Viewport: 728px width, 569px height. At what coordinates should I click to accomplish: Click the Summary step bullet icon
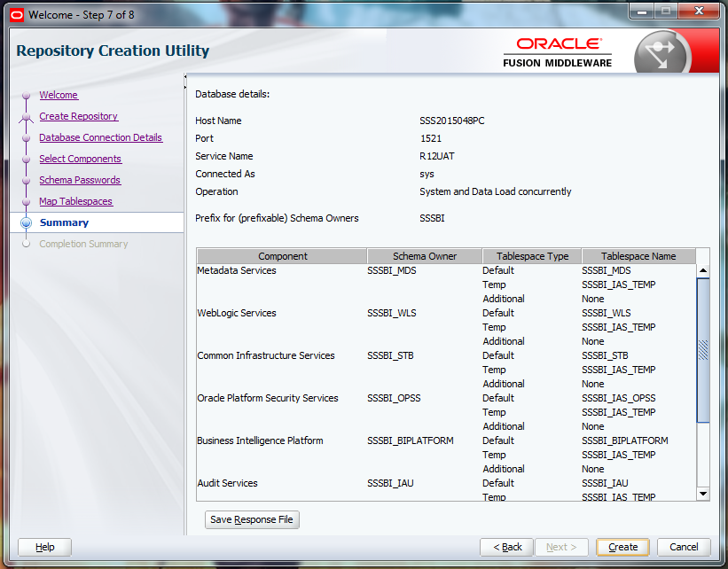(x=27, y=222)
